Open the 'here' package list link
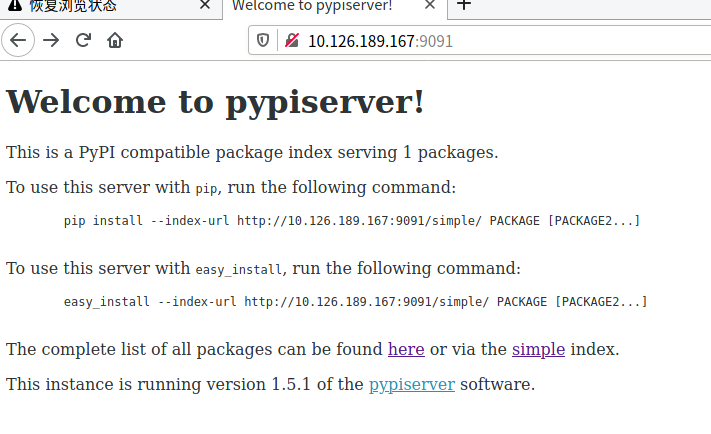The height and width of the screenshot is (434, 711). [406, 349]
